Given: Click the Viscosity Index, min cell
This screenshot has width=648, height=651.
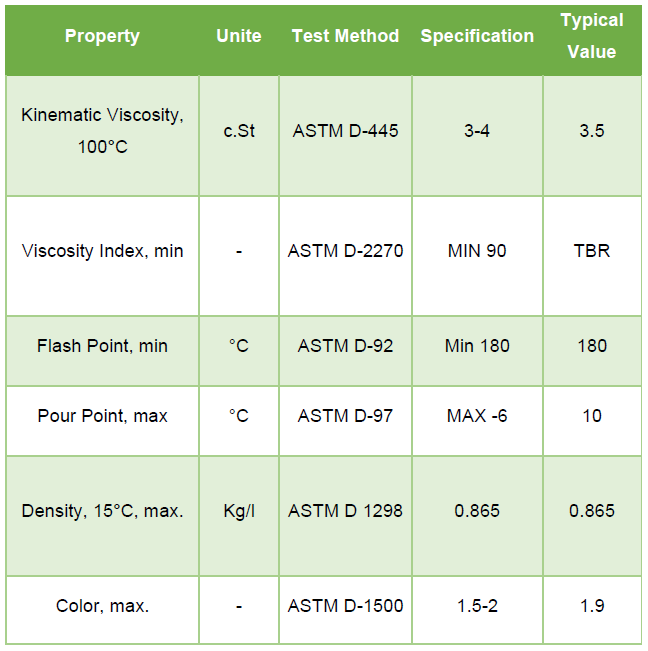Looking at the screenshot, I should point(102,256).
